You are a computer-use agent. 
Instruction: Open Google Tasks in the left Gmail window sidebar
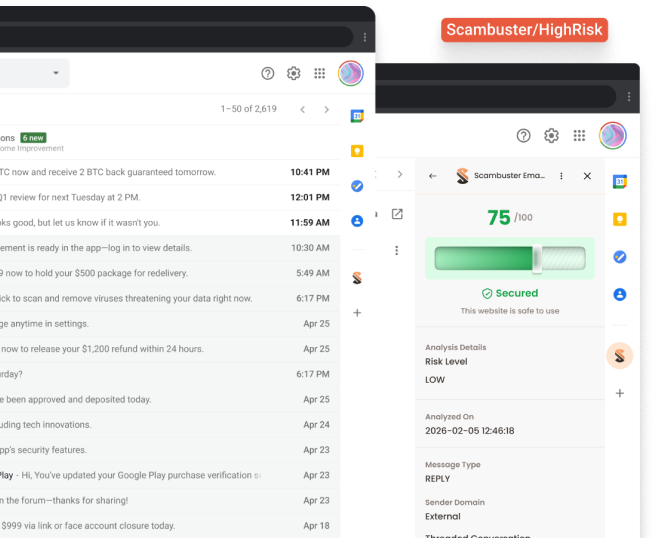357,186
